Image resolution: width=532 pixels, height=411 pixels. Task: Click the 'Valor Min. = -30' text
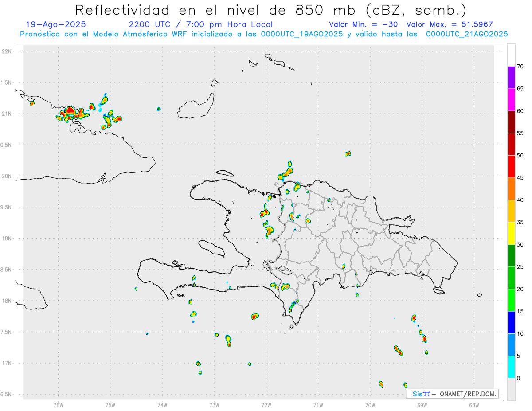coord(364,24)
